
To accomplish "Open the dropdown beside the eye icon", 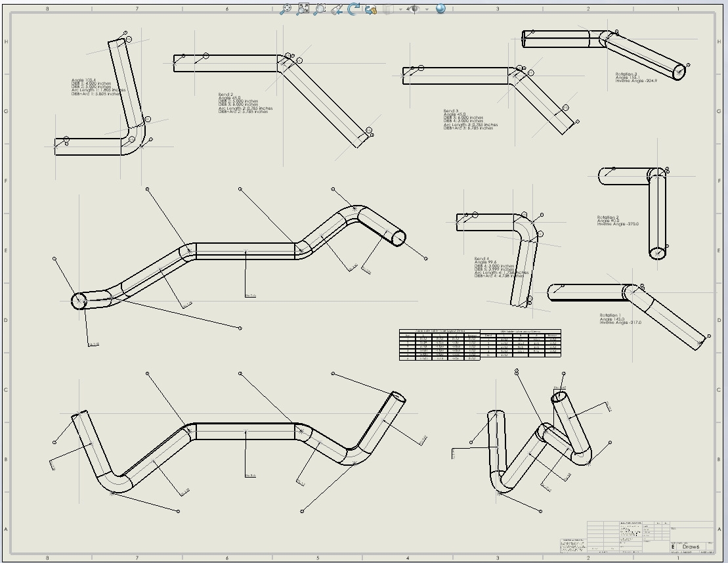I will pyautogui.click(x=427, y=9).
